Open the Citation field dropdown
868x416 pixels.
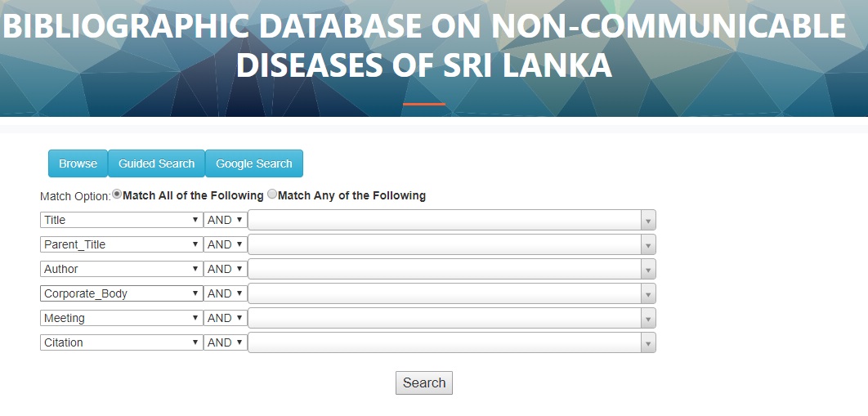pyautogui.click(x=121, y=342)
